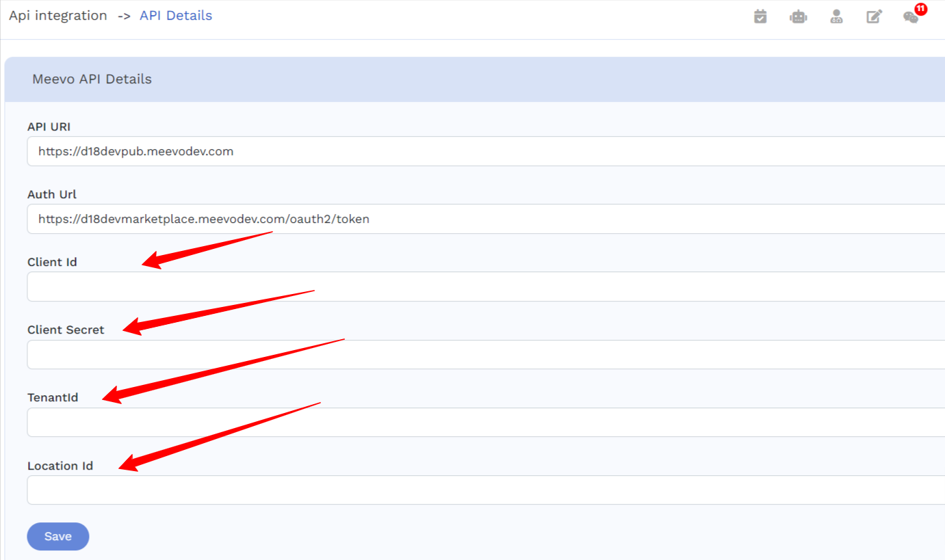The image size is (945, 560).
Task: Click the Client Secret label
Action: (66, 330)
